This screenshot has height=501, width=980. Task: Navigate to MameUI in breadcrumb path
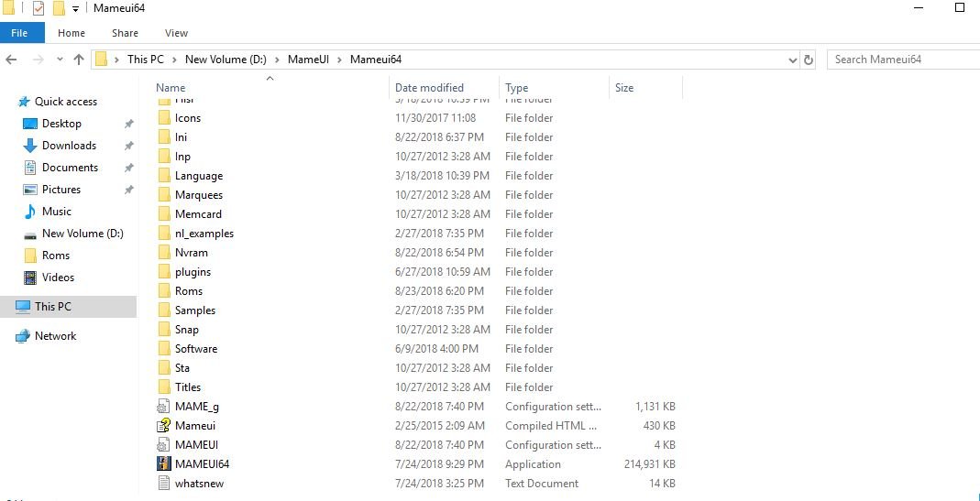click(308, 60)
